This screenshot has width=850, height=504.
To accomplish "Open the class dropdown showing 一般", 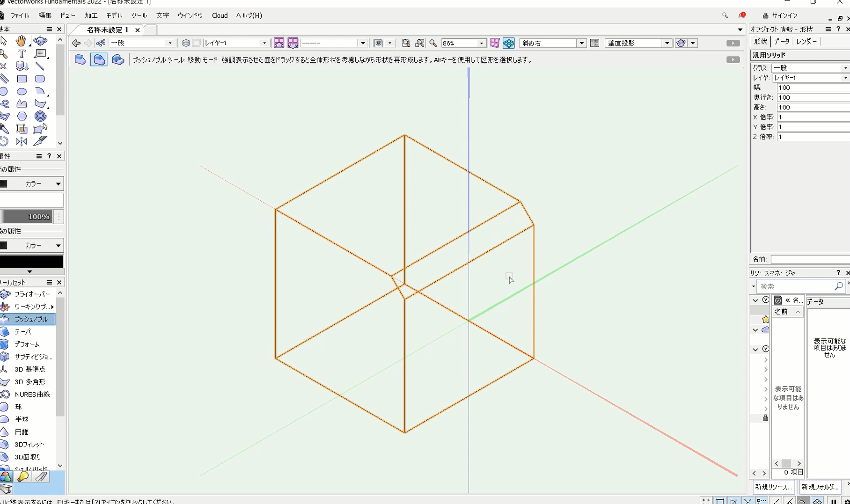I will (x=142, y=43).
